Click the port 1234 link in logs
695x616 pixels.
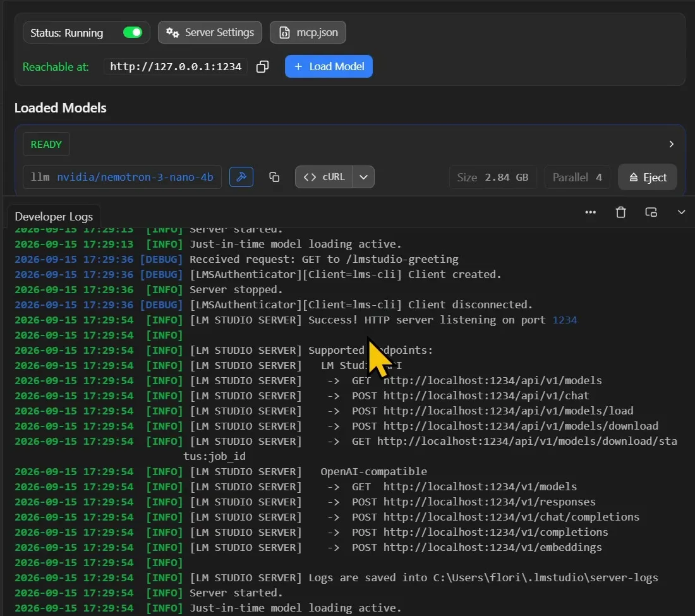[565, 320]
